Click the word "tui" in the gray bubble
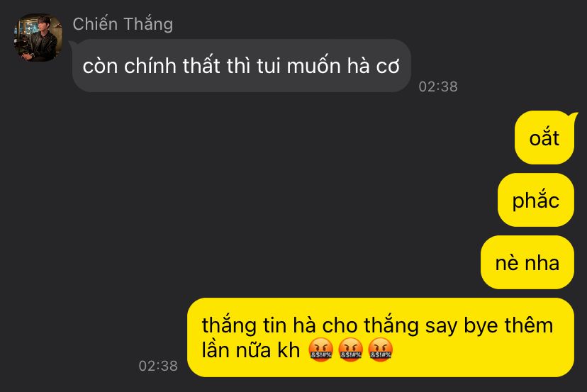The height and width of the screenshot is (392, 587). 269,66
